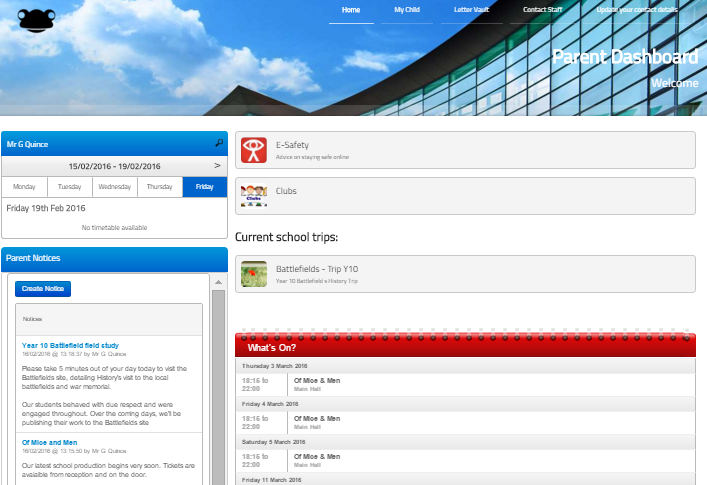Open the Year 10 Battlefield field study notice
Viewport: 707px width, 485px height.
click(x=70, y=345)
